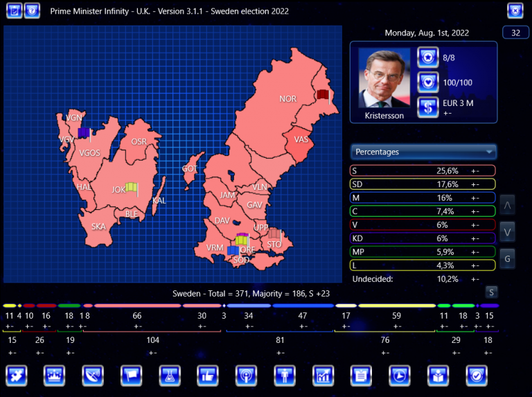Click the heart stamina icon
The width and height of the screenshot is (532, 397).
coord(427,82)
